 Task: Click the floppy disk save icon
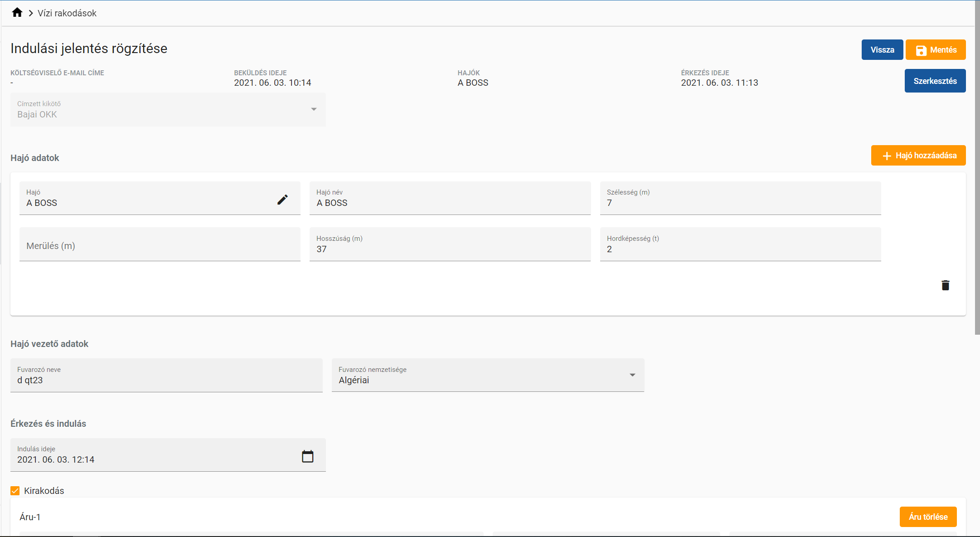point(921,50)
